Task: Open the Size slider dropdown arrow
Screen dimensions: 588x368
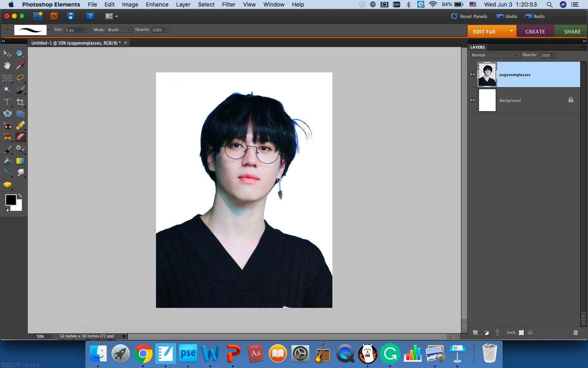Action: pyautogui.click(x=87, y=30)
